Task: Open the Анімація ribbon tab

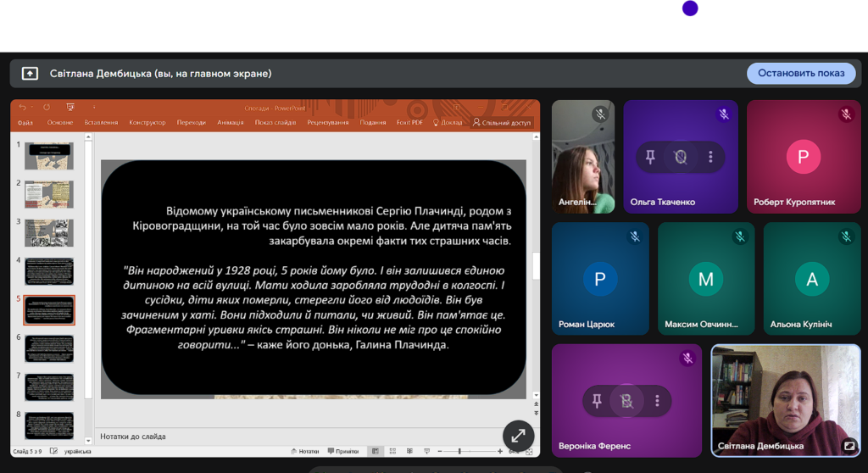Action: pyautogui.click(x=230, y=123)
